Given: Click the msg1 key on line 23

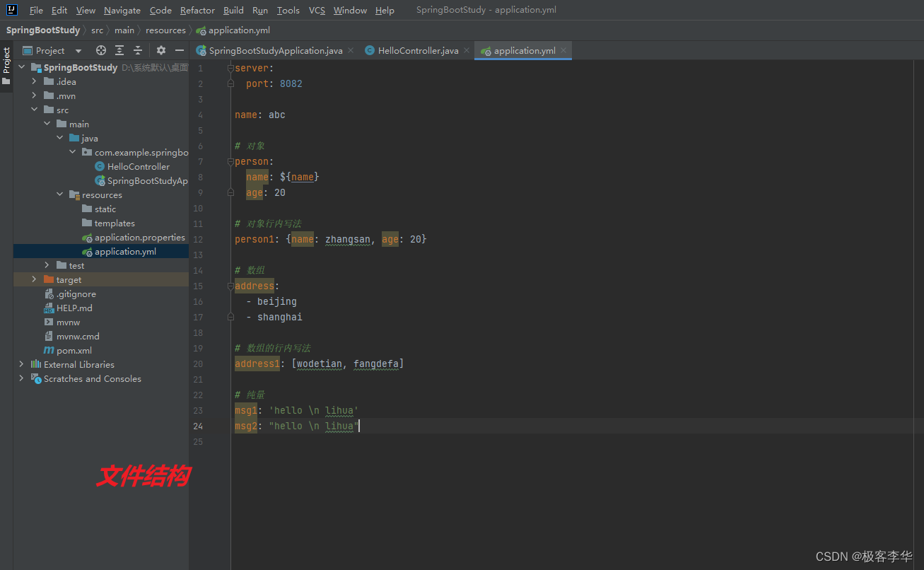Looking at the screenshot, I should coord(246,410).
